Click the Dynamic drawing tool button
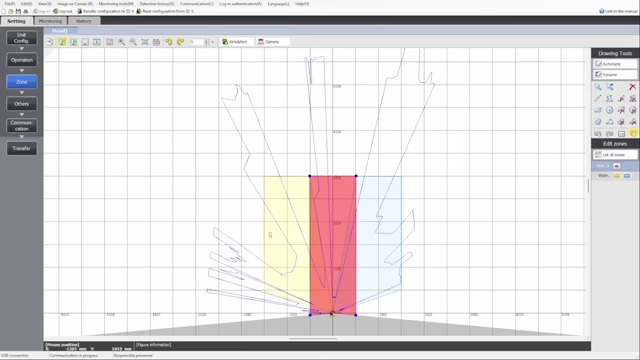The image size is (640, 360). 615,75
